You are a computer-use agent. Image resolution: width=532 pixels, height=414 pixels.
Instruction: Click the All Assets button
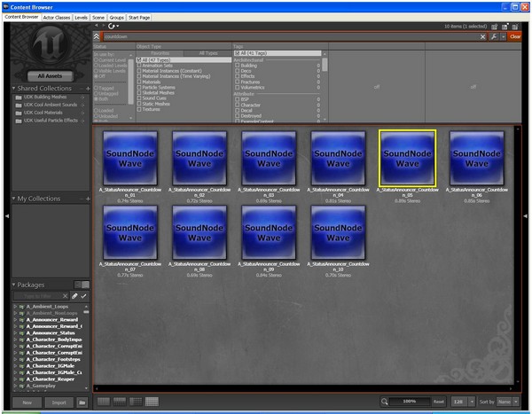pos(50,76)
